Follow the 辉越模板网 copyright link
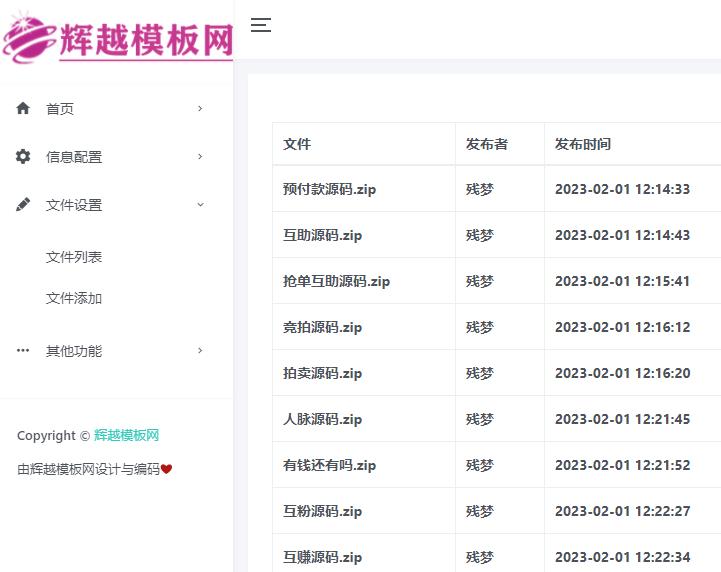721x572 pixels. [126, 435]
